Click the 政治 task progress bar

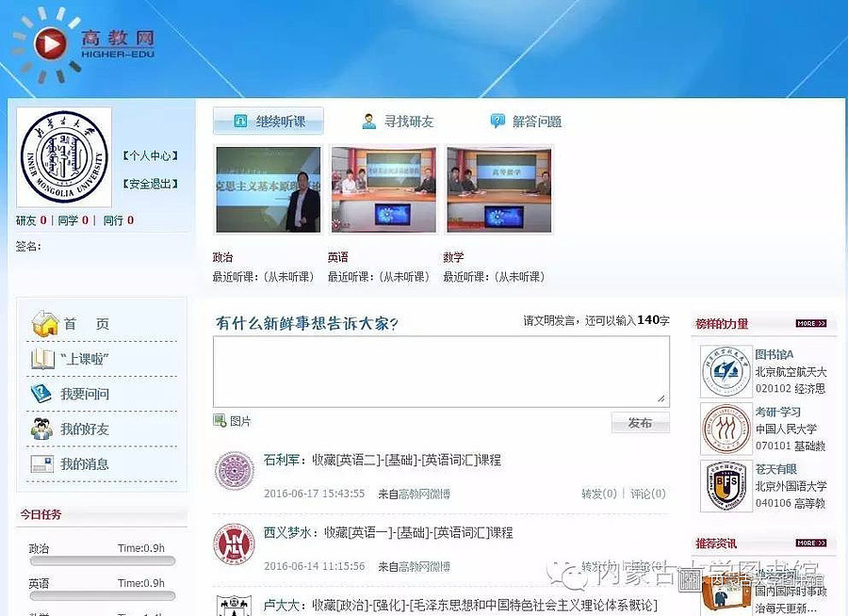pyautogui.click(x=102, y=560)
